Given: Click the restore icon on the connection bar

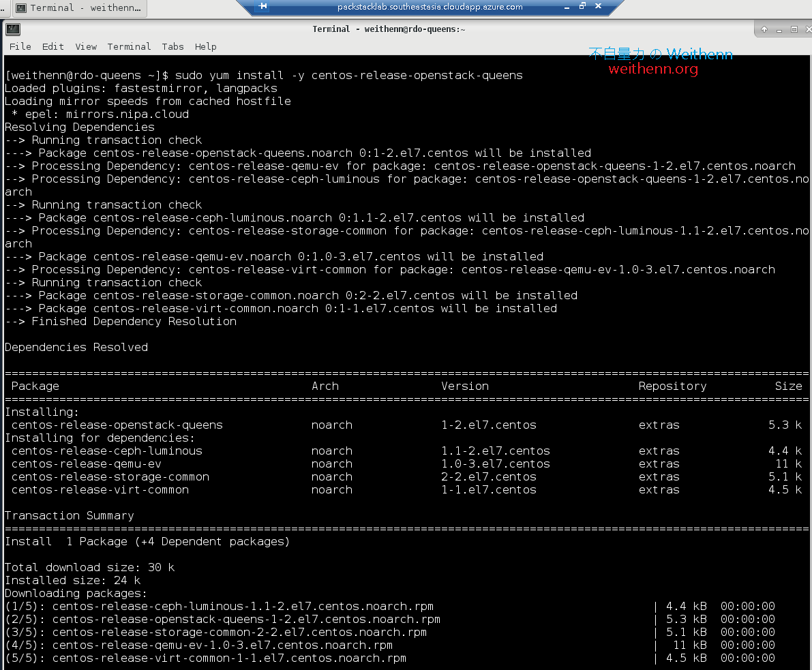Looking at the screenshot, I should click(582, 7).
